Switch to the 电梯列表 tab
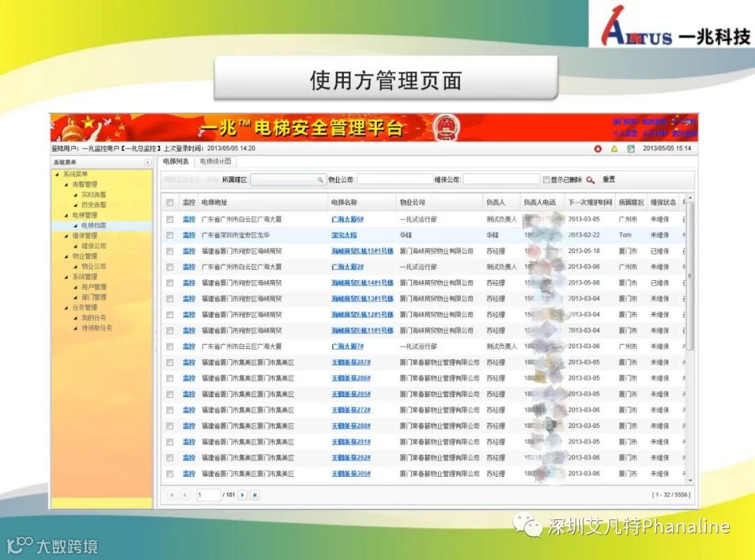This screenshot has width=755, height=560. (x=175, y=161)
